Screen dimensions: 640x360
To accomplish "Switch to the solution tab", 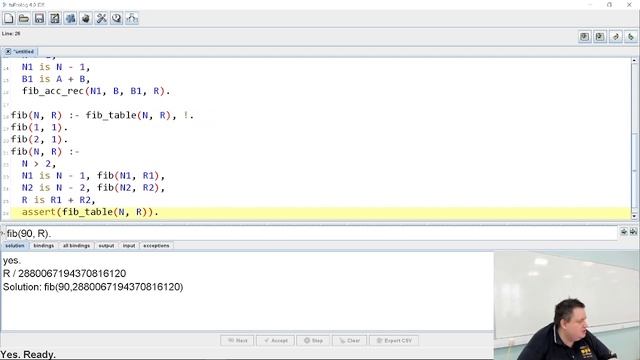I will [15, 246].
